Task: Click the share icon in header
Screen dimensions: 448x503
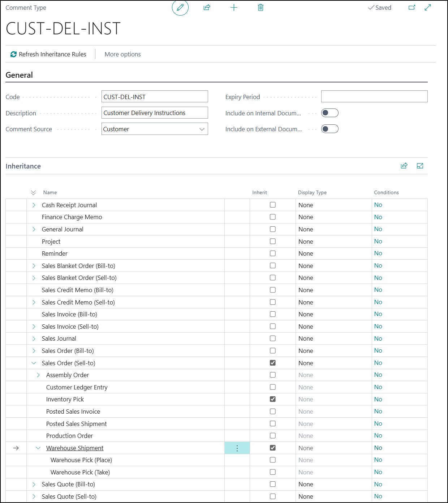Action: pyautogui.click(x=207, y=8)
